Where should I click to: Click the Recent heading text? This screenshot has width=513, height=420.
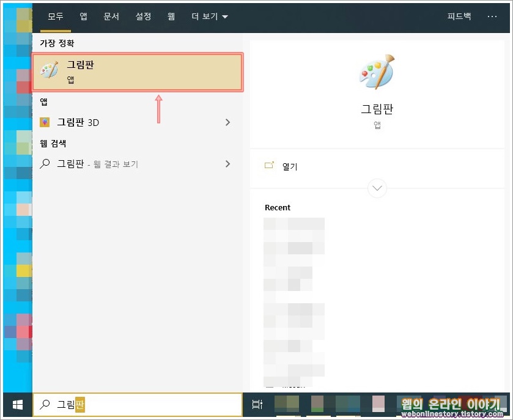pyautogui.click(x=278, y=207)
